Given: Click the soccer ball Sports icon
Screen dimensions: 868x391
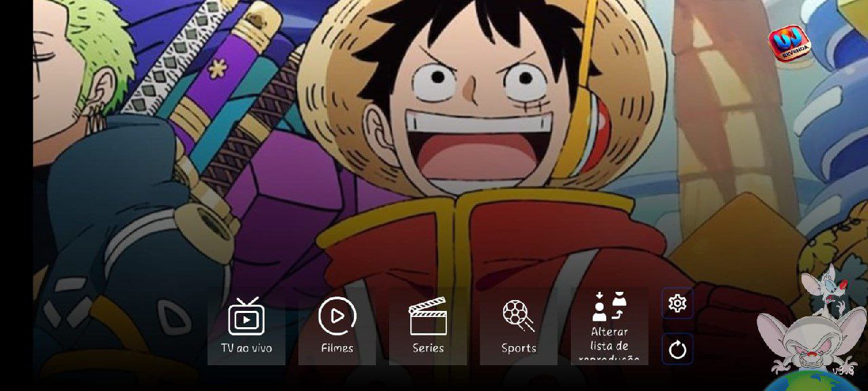Looking at the screenshot, I should (x=518, y=316).
